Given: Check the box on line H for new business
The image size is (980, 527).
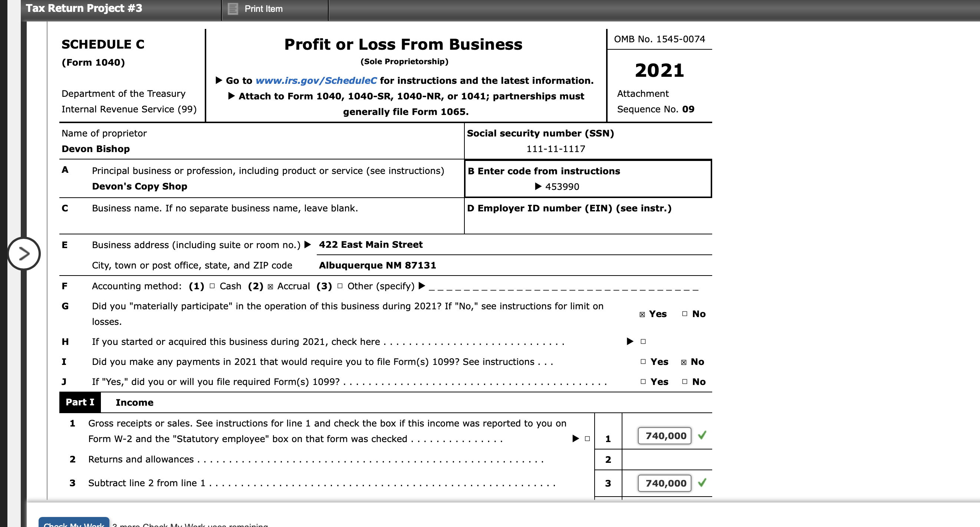Looking at the screenshot, I should [x=642, y=342].
